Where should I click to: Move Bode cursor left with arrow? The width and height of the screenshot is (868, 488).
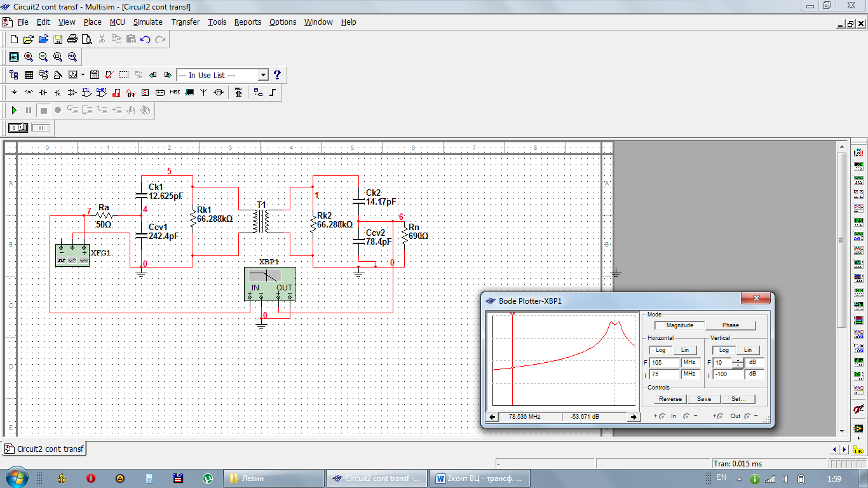click(x=492, y=417)
